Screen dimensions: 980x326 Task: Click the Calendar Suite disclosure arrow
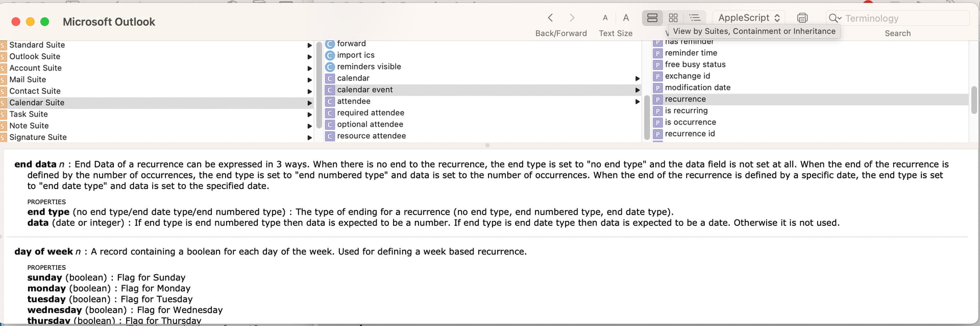309,103
